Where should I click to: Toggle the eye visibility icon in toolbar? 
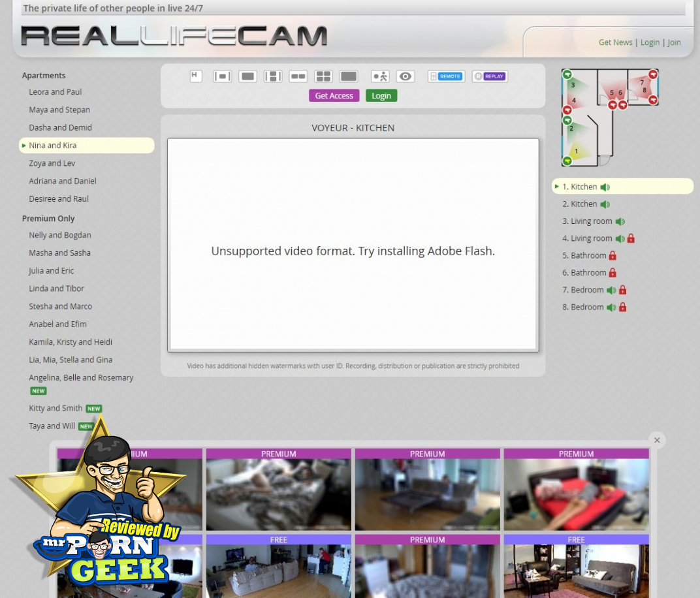[x=406, y=76]
